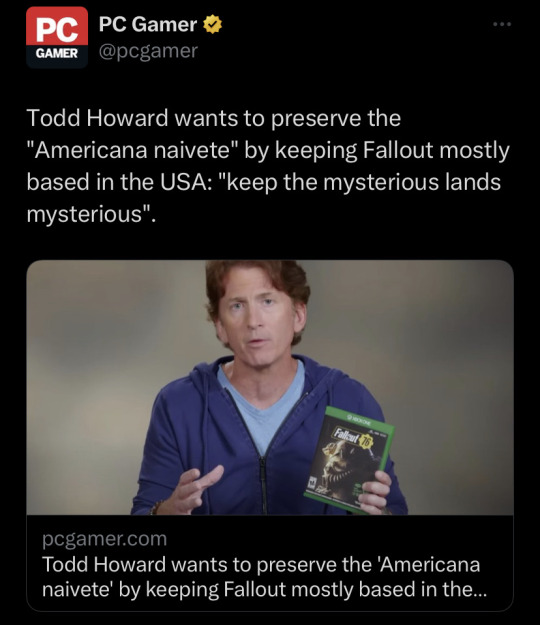Open the link preview photo

(x=270, y=387)
